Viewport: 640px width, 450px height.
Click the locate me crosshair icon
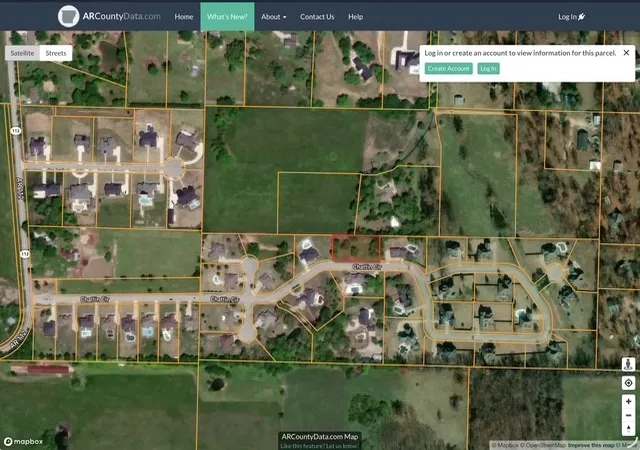628,383
